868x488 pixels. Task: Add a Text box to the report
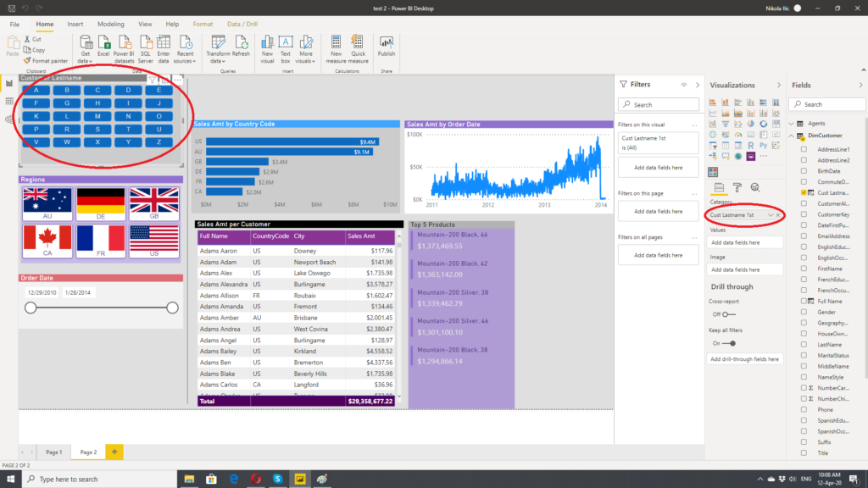(x=286, y=49)
